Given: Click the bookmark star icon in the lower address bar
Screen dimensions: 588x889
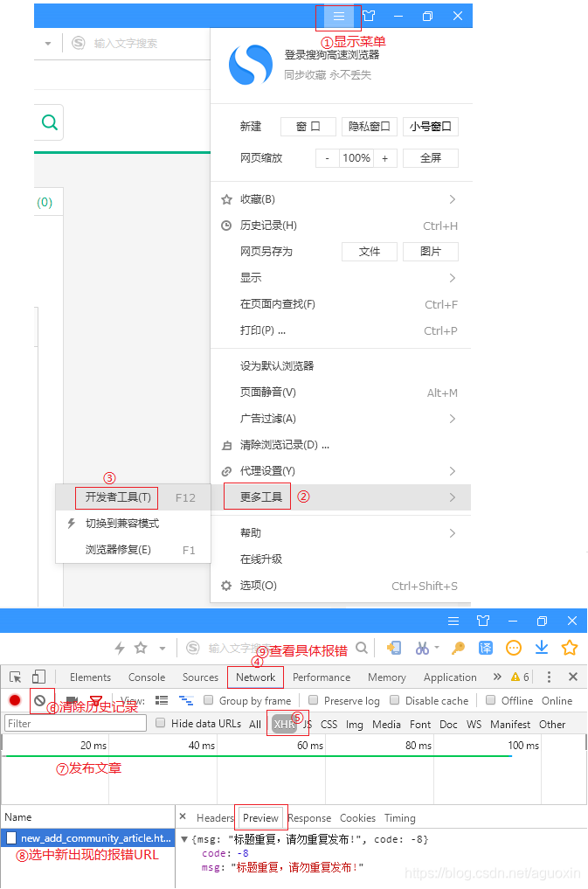Looking at the screenshot, I should click(x=141, y=648).
